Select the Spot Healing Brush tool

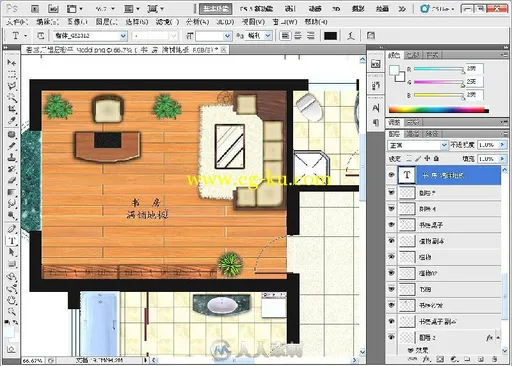[12, 134]
